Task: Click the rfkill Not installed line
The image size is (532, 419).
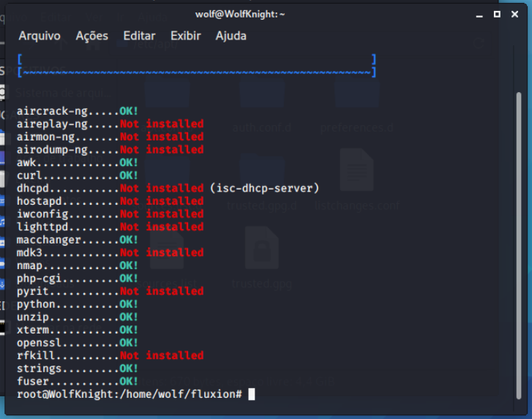Action: [x=110, y=356]
